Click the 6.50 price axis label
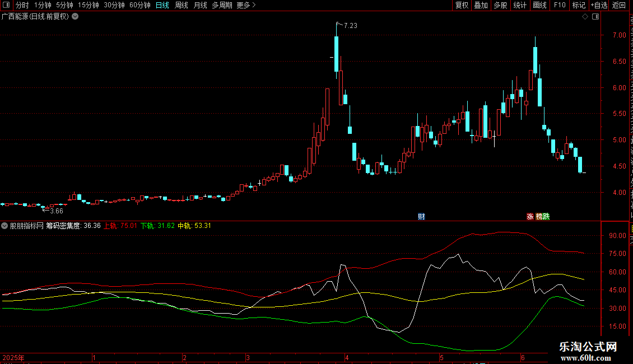The image size is (633, 364). [619, 62]
